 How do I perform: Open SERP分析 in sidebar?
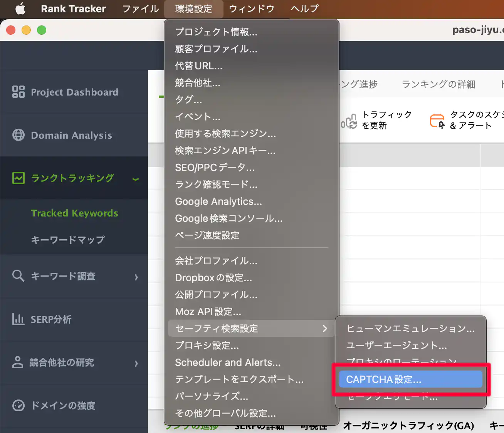[x=74, y=319]
